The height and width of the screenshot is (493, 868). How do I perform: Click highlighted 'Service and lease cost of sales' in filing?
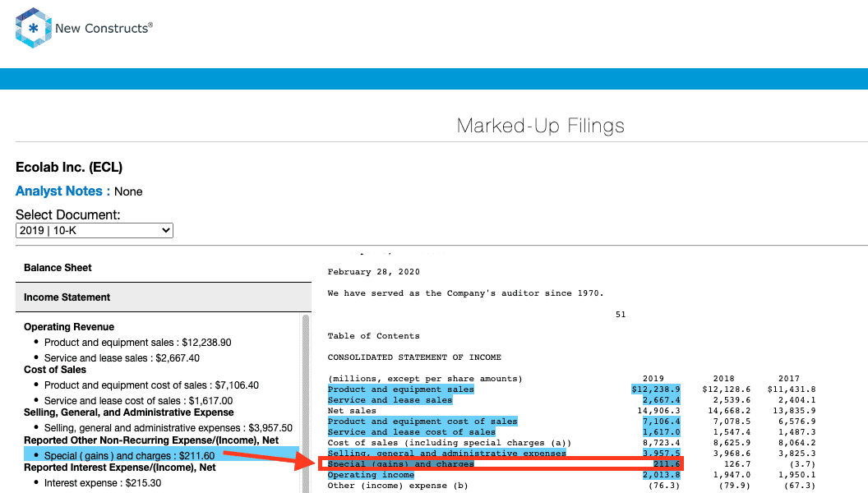click(411, 432)
